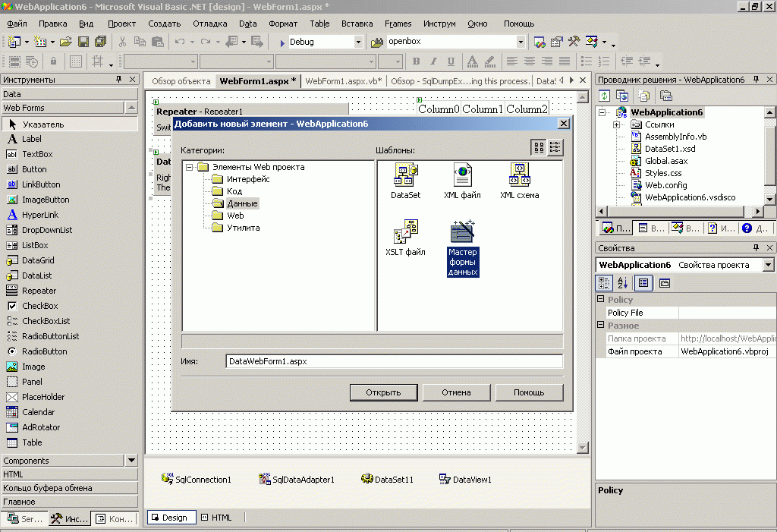Collapse the Policy property category
This screenshot has width=777, height=532.
601,299
